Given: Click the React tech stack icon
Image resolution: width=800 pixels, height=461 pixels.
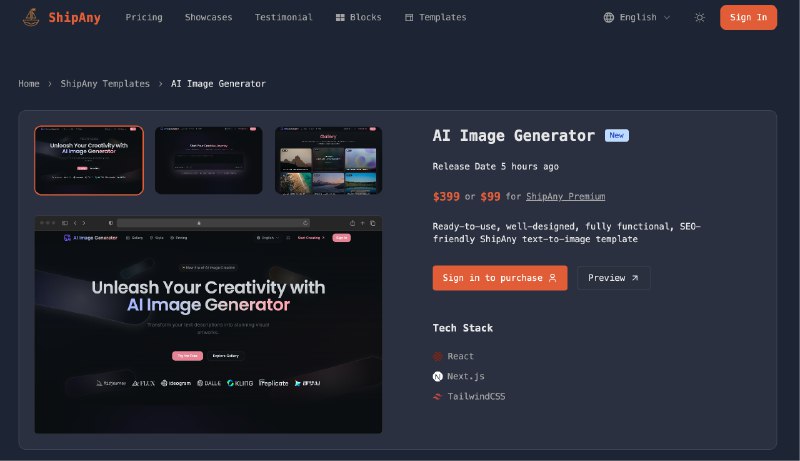Looking at the screenshot, I should coord(438,356).
